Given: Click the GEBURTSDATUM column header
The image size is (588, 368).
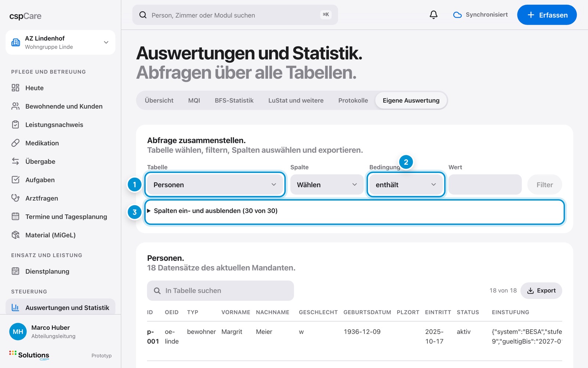Looking at the screenshot, I should [367, 312].
